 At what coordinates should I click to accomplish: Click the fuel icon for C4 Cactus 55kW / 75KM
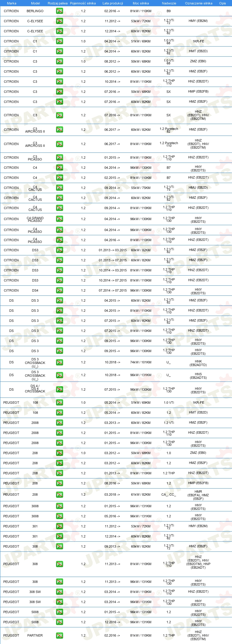point(59,188)
